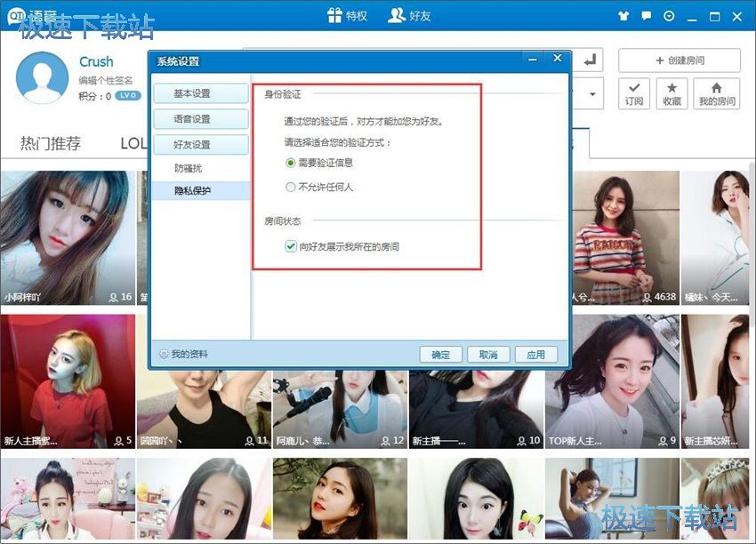Open 我的资料 link in dialog

coord(189,354)
